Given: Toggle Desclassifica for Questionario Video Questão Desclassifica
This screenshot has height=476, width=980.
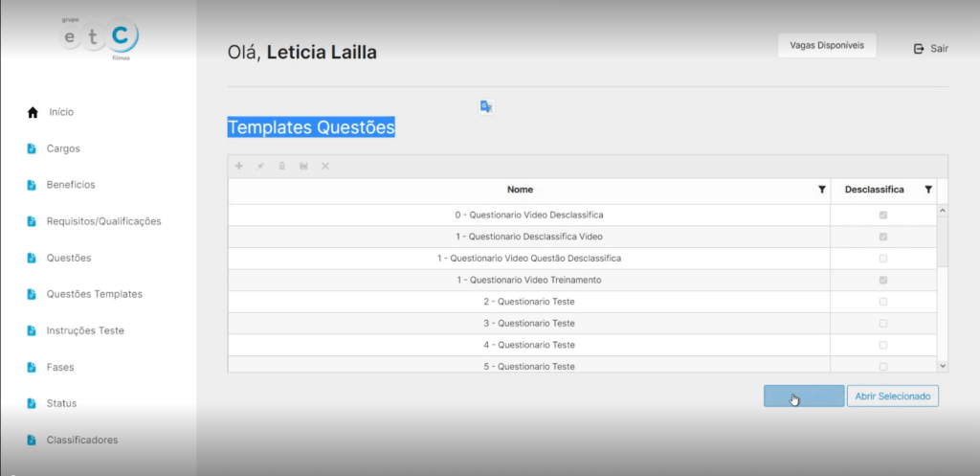Looking at the screenshot, I should point(883,259).
